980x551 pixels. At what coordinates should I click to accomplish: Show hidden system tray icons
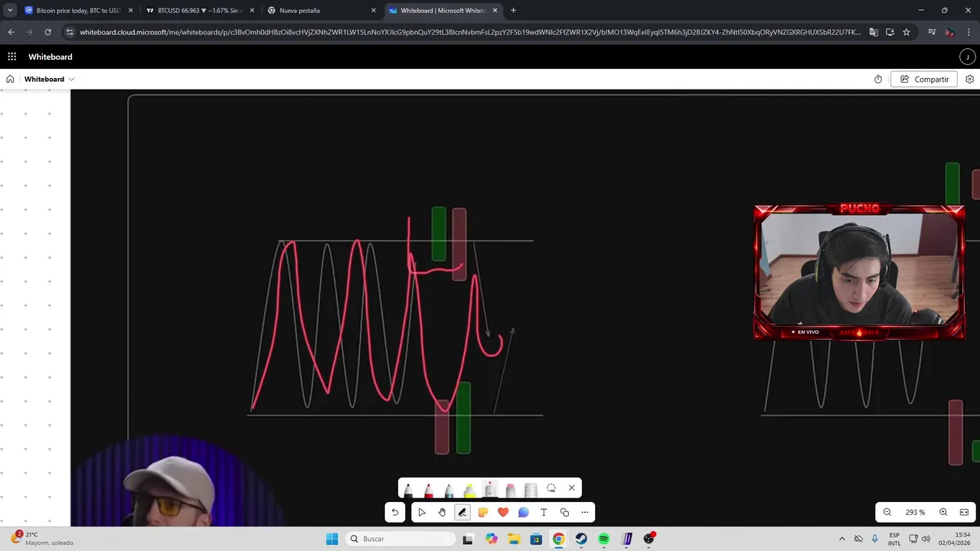coord(842,539)
